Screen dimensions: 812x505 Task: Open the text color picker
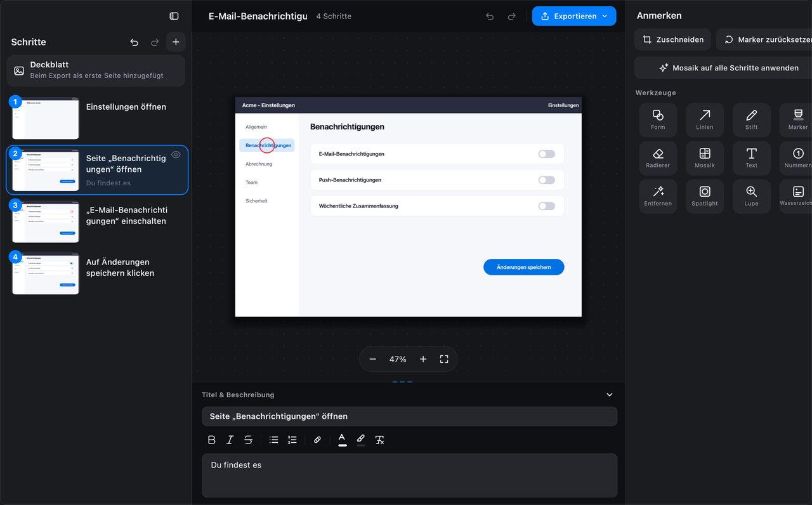pos(342,440)
